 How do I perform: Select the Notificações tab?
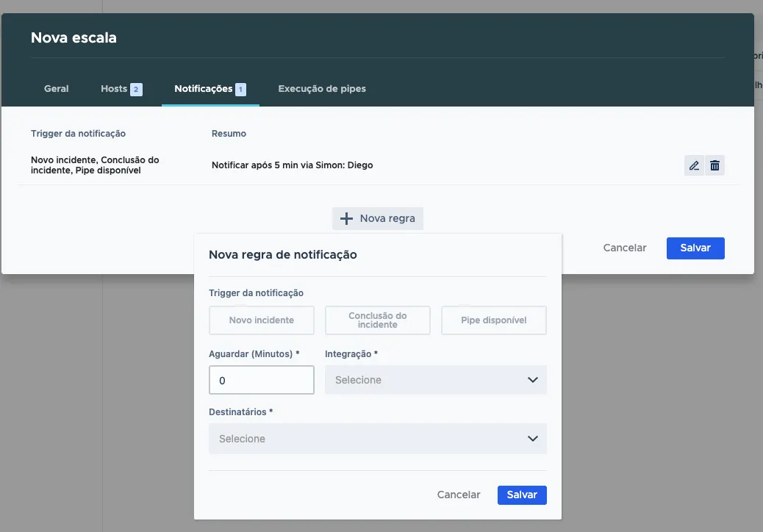(210, 89)
